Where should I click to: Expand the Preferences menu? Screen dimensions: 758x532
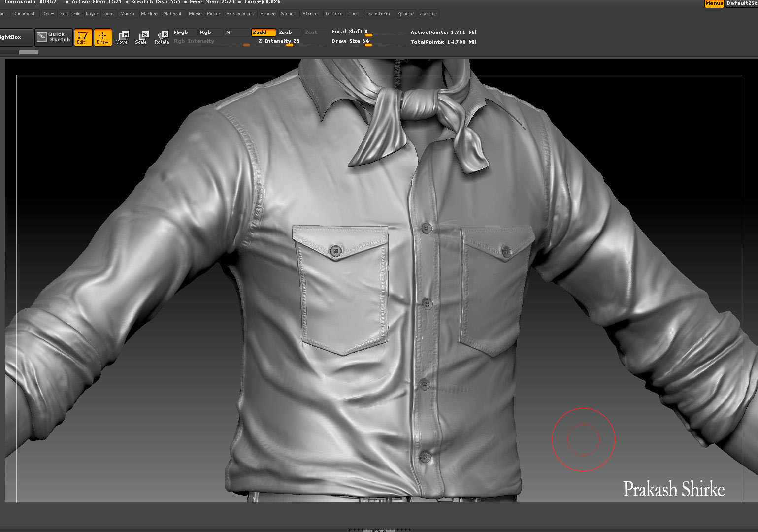(x=240, y=14)
